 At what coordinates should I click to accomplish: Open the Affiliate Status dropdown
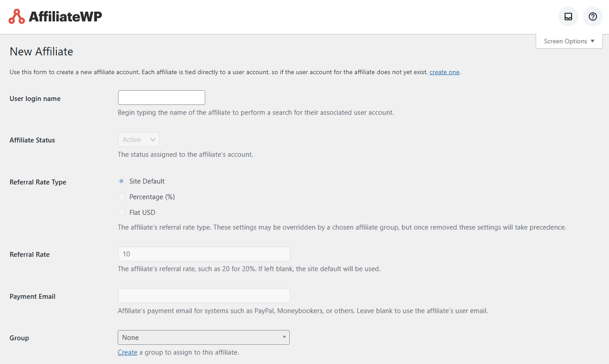tap(139, 139)
